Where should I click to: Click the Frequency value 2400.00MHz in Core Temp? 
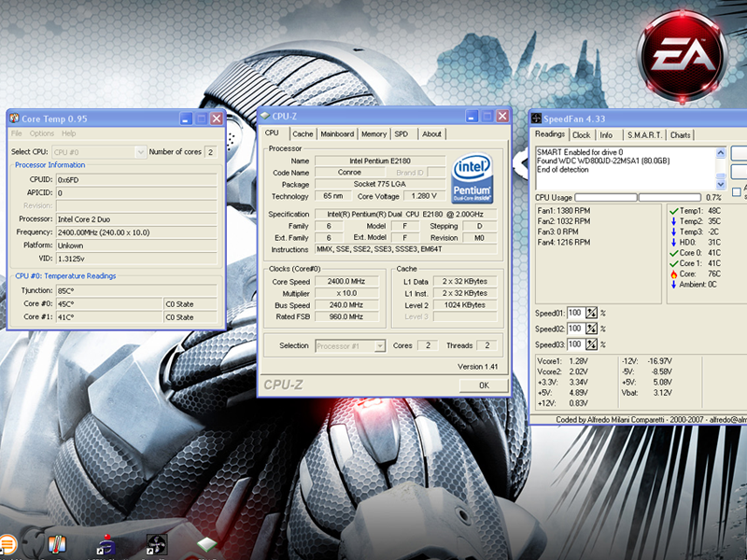[x=136, y=232]
